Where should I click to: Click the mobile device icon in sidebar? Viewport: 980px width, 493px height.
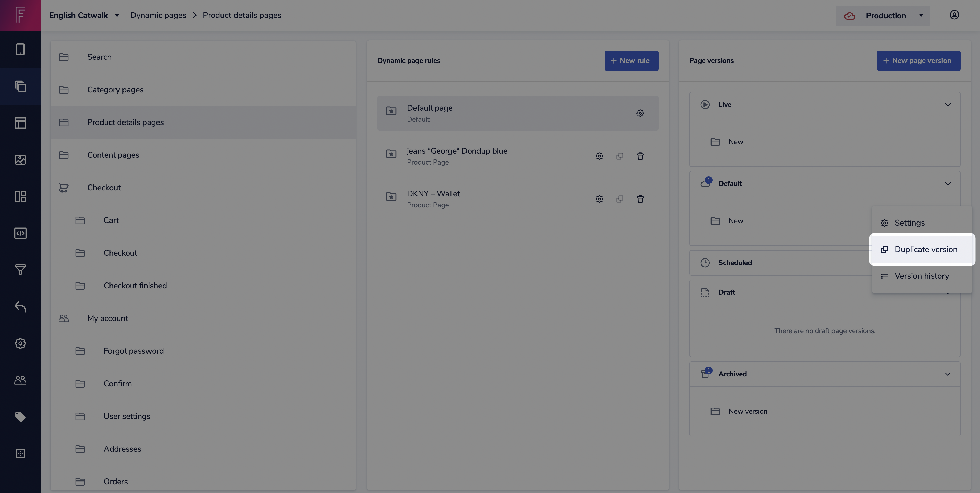pos(20,50)
